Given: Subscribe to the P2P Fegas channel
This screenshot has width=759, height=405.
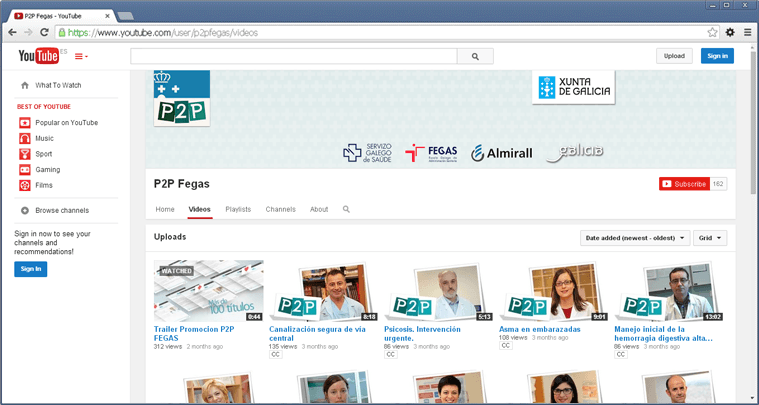Looking at the screenshot, I should (683, 184).
